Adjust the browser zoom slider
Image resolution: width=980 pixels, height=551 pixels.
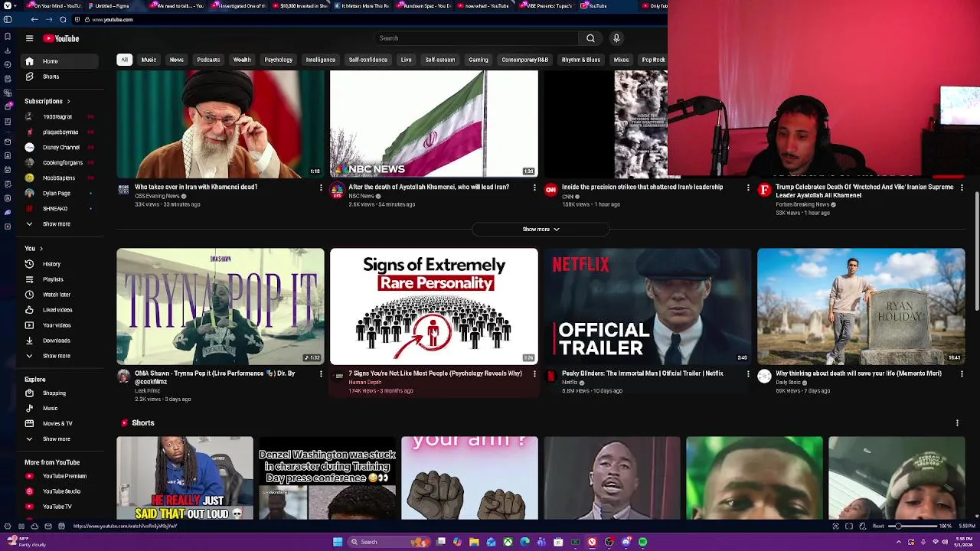click(x=913, y=527)
